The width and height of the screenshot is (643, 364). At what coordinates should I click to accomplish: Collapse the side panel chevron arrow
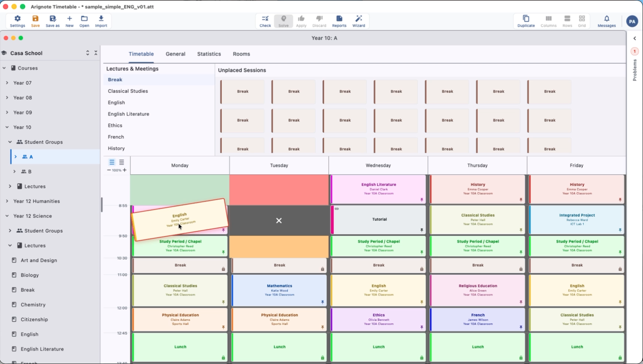(634, 38)
